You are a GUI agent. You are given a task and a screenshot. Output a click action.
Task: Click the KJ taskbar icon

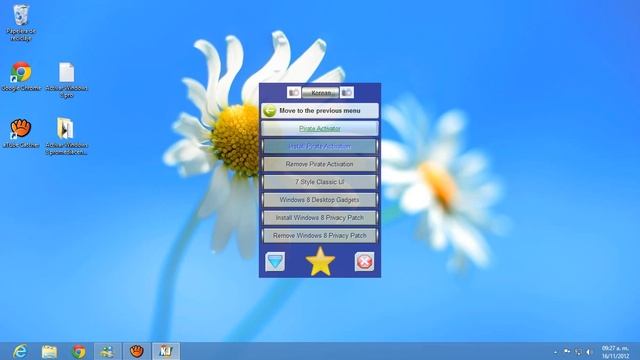[x=166, y=351]
